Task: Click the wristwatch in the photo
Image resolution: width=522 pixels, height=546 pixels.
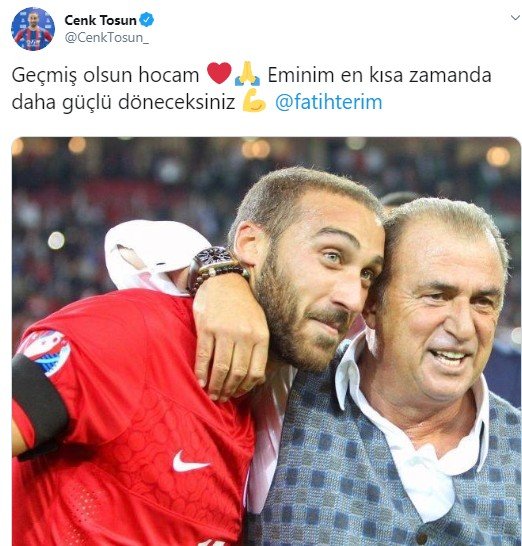Action: pyautogui.click(x=216, y=266)
